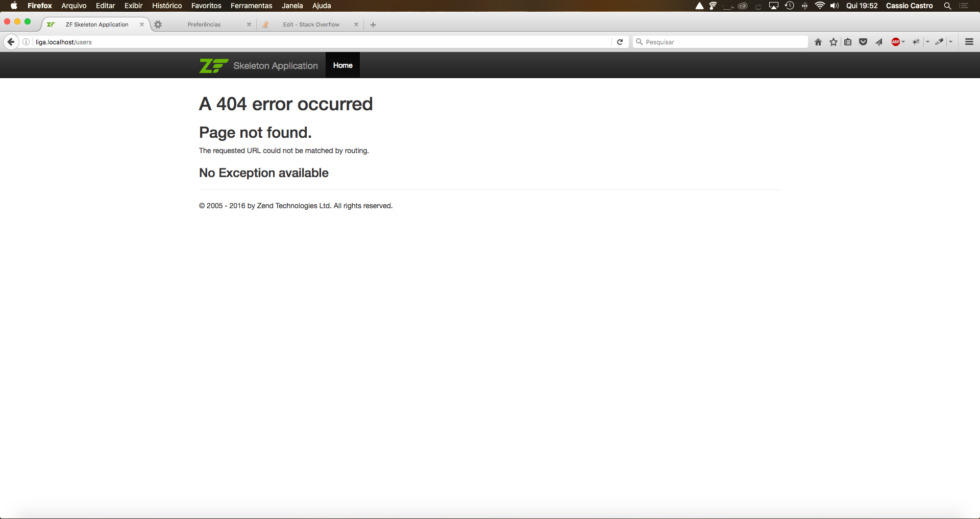The image size is (980, 519).
Task: Click the Wi-Fi status icon
Action: 820,6
